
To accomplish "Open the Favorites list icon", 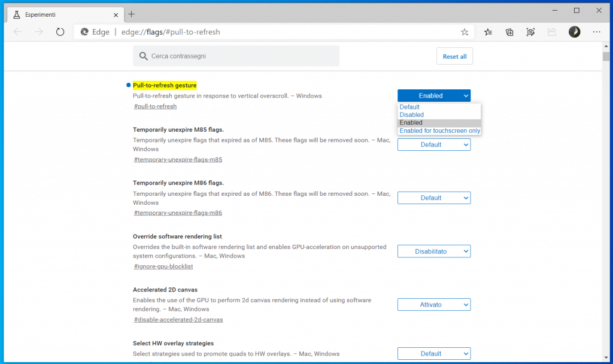I will tap(488, 32).
